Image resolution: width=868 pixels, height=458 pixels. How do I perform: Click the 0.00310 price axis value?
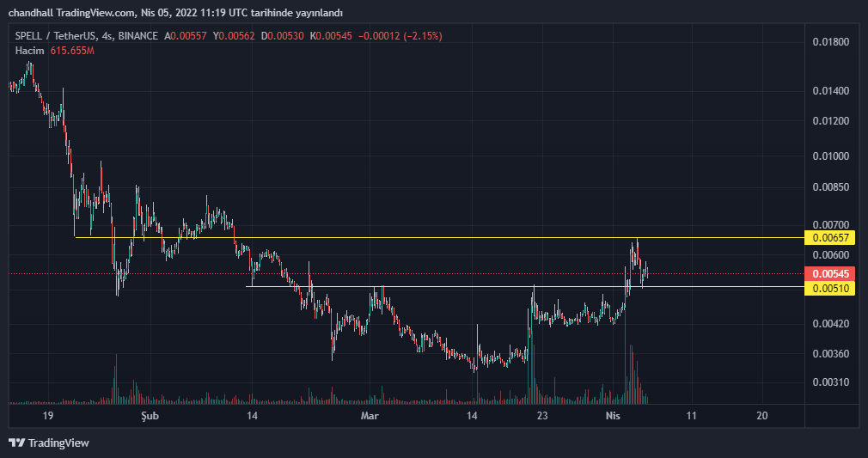click(830, 382)
